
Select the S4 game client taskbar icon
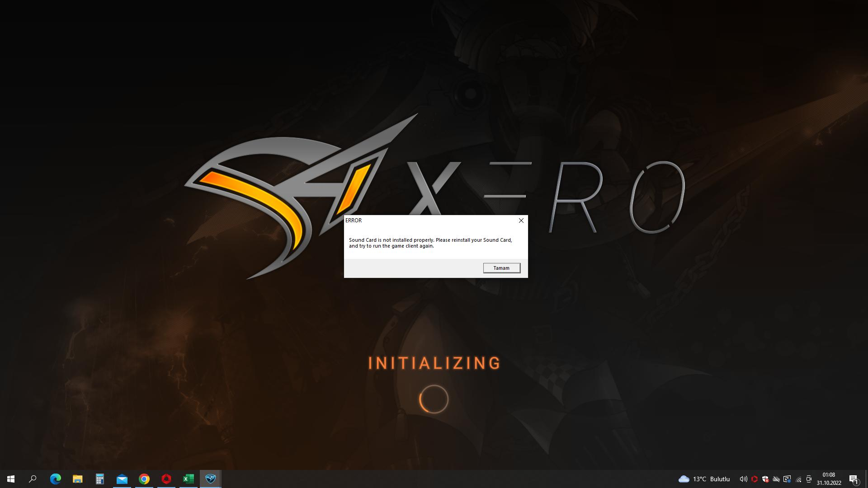(x=210, y=479)
